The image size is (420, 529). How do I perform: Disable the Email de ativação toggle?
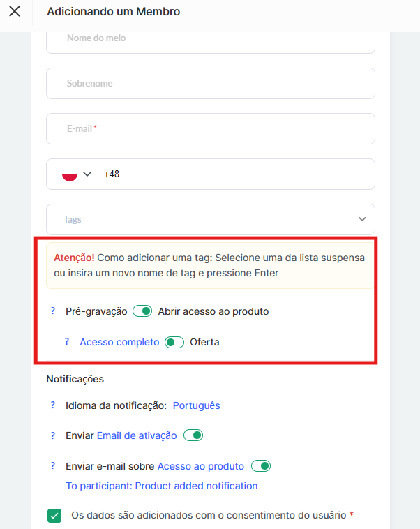193,435
